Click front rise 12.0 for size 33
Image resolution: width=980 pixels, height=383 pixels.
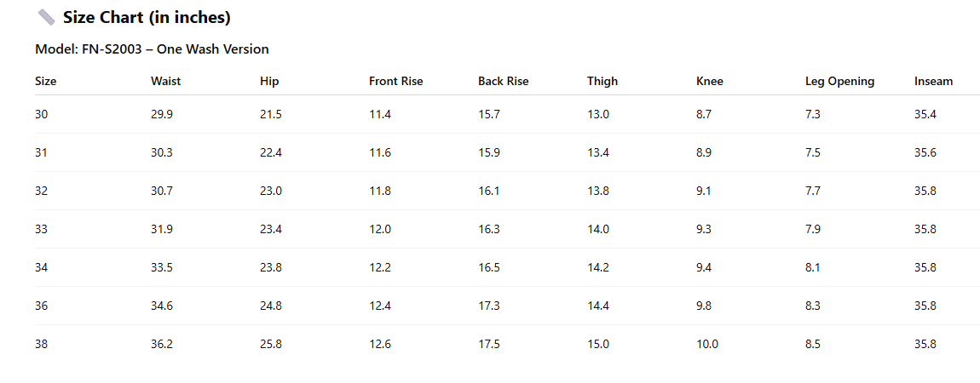(x=380, y=229)
